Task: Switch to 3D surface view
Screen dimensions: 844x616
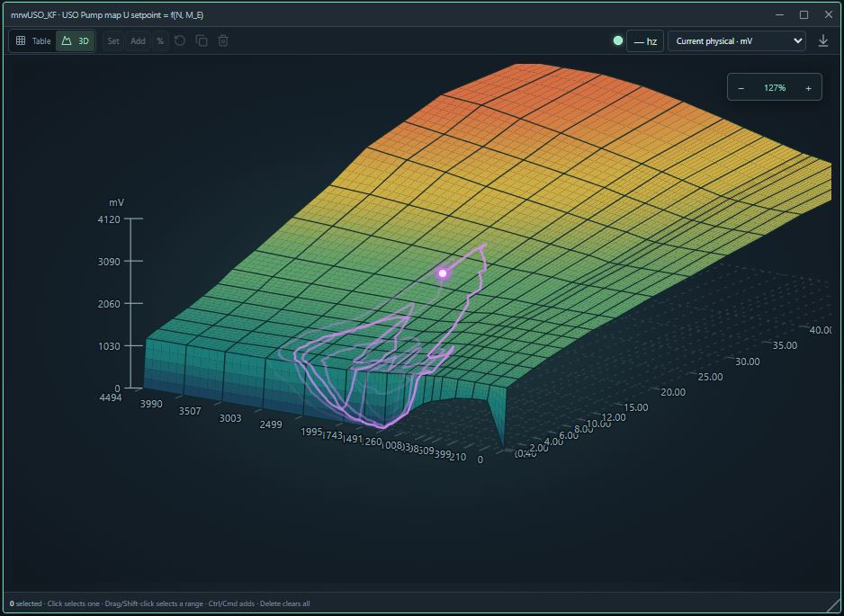Action: pos(76,40)
